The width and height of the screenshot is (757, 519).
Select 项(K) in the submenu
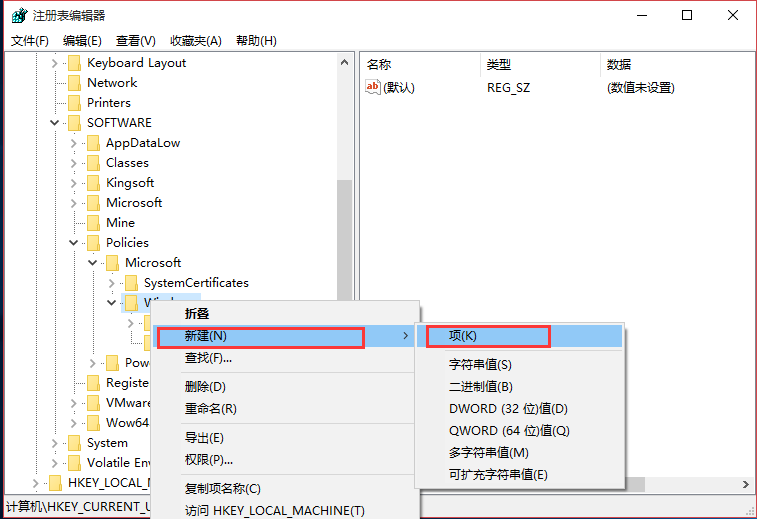coord(520,336)
